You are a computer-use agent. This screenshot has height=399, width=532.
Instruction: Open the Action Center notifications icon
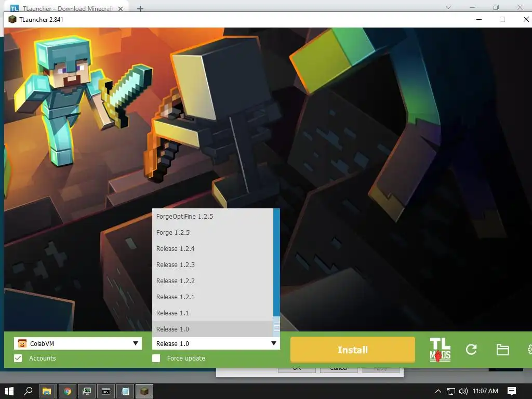coord(512,391)
